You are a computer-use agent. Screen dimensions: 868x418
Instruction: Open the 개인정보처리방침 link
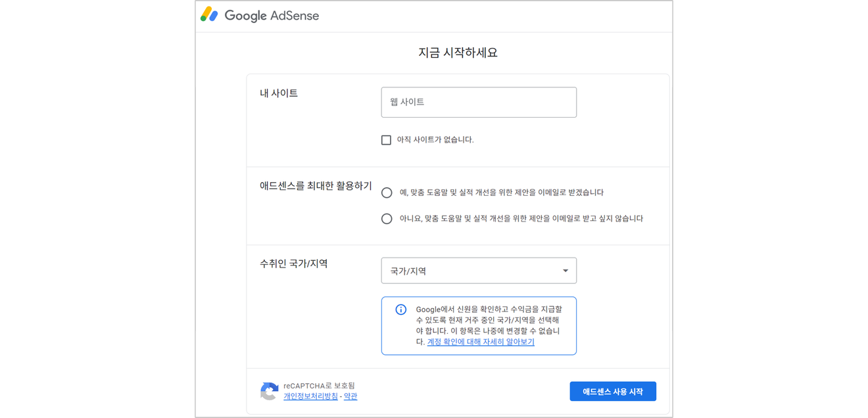pyautogui.click(x=310, y=396)
